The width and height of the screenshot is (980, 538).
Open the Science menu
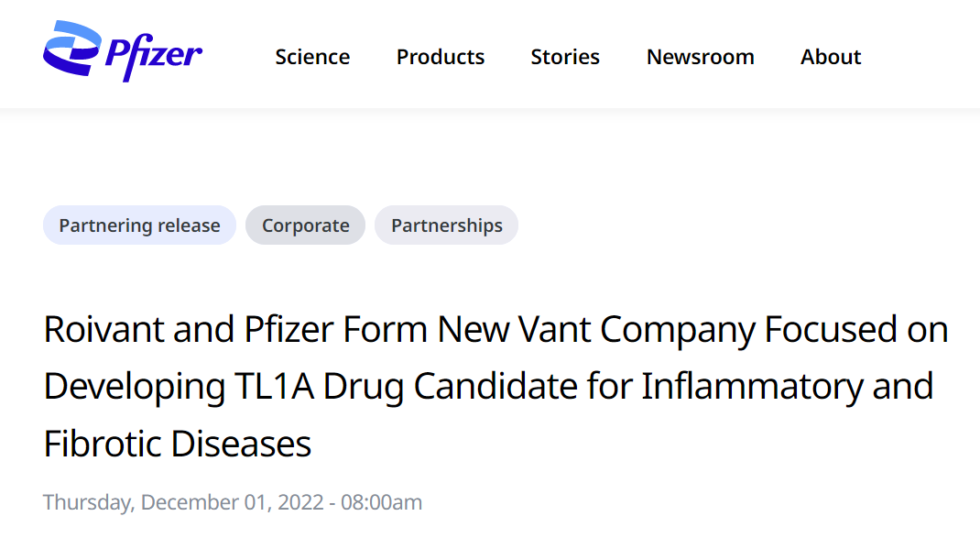click(312, 57)
